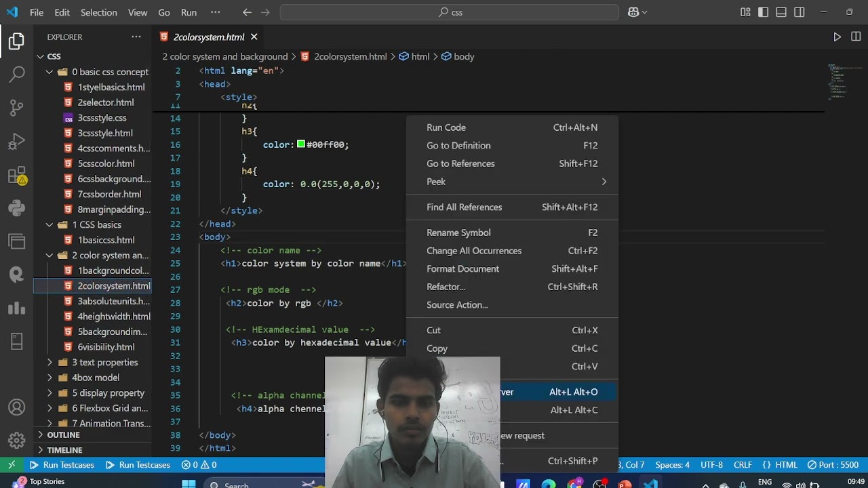This screenshot has height=488, width=868.
Task: Expand the 5 display property folder
Action: [50, 392]
